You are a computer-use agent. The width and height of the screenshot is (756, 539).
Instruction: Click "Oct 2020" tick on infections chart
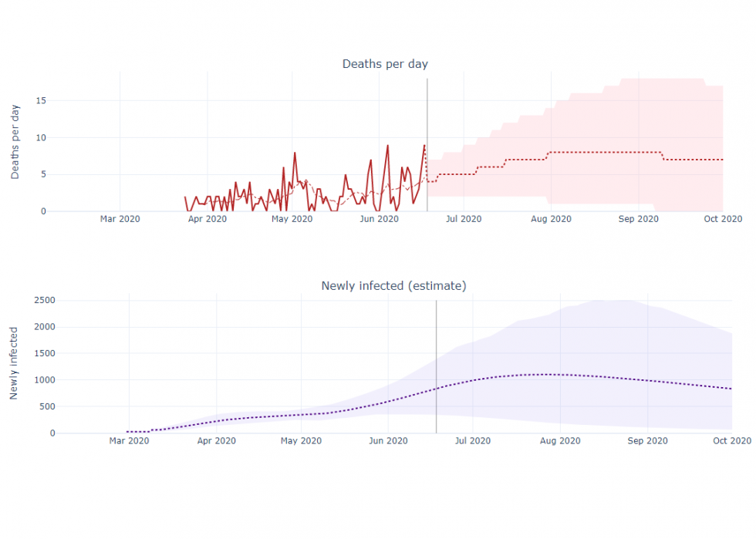click(731, 441)
